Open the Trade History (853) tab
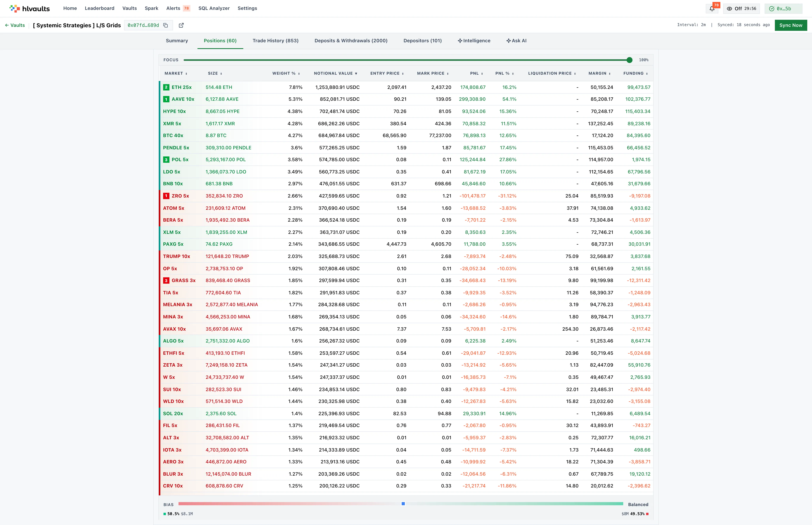This screenshot has height=525, width=812. [x=275, y=41]
